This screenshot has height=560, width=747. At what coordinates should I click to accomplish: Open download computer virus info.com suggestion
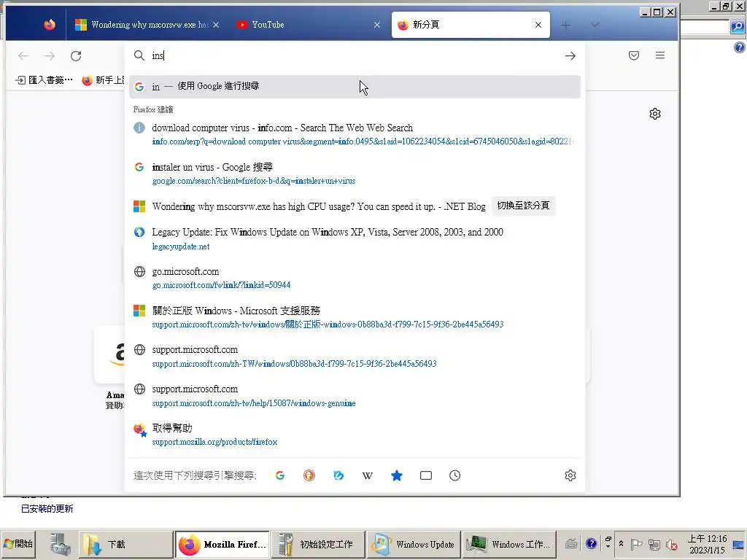355,134
